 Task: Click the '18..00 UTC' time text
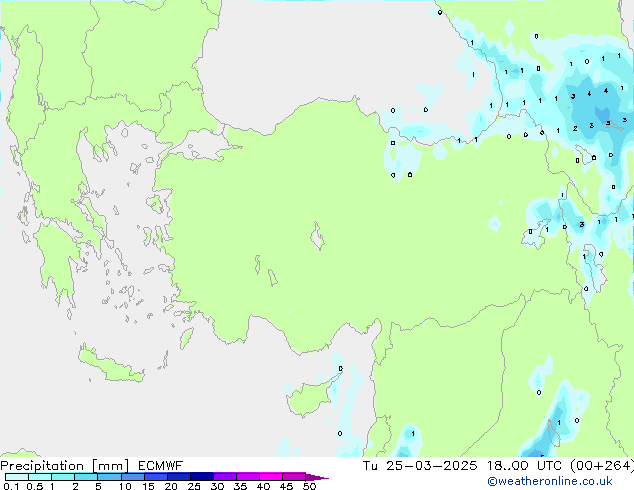pyautogui.click(x=524, y=466)
